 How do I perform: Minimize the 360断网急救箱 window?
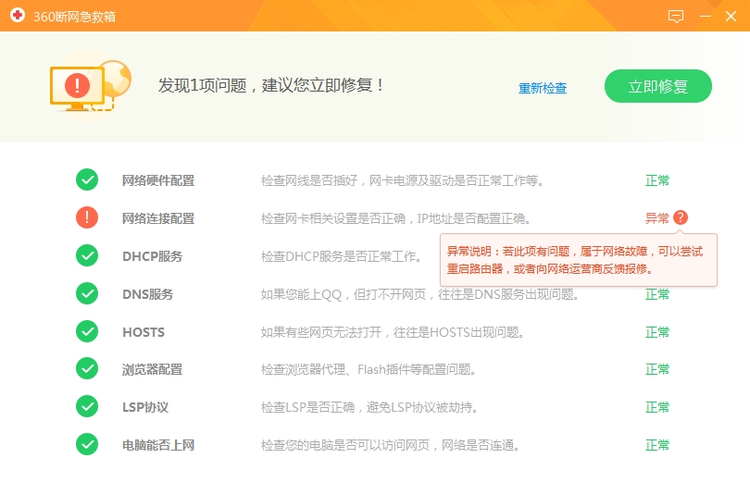pyautogui.click(x=705, y=16)
